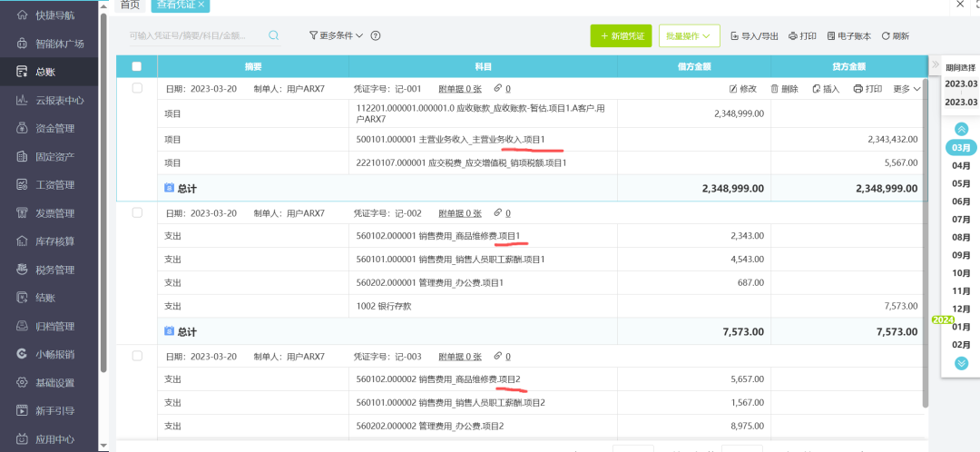This screenshot has height=452, width=980.
Task: Click the green 新增凭证 button
Action: click(621, 36)
